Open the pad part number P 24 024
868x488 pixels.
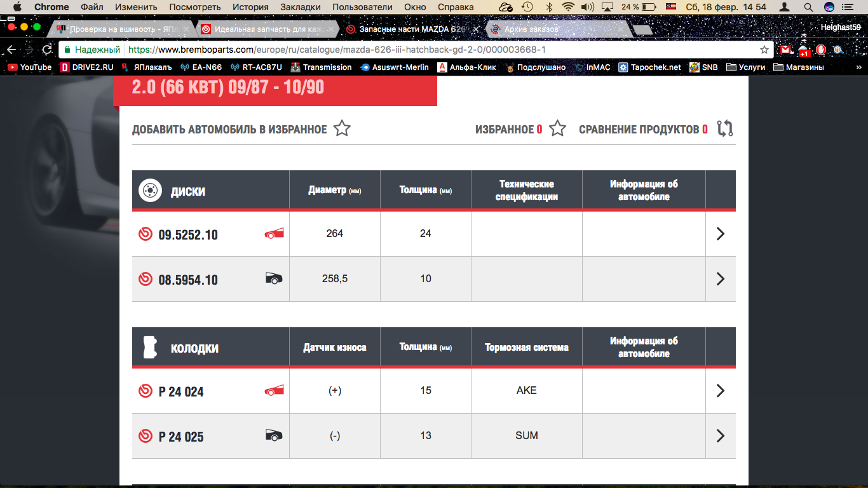[181, 391]
